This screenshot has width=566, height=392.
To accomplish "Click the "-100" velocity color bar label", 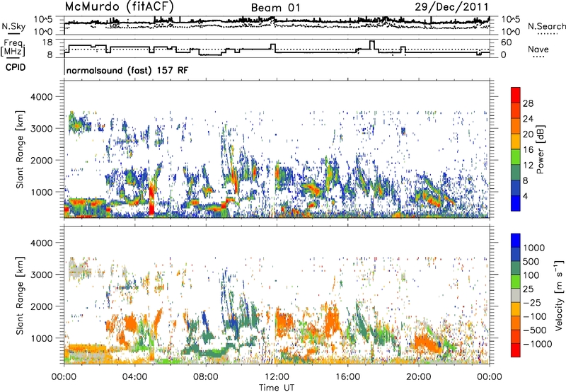I will point(535,316).
